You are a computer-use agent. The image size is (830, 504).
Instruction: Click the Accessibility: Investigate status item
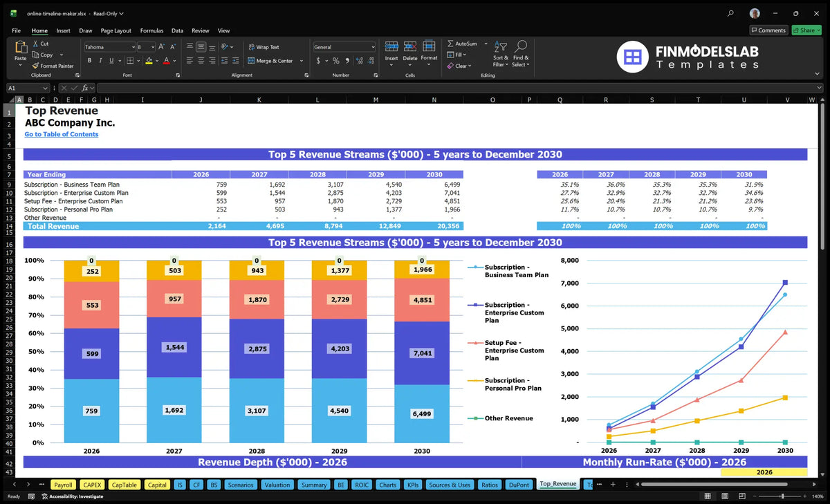click(x=72, y=496)
